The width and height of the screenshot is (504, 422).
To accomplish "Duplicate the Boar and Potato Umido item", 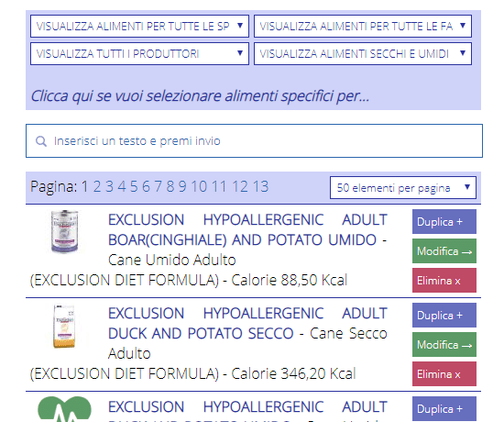I will click(x=444, y=222).
